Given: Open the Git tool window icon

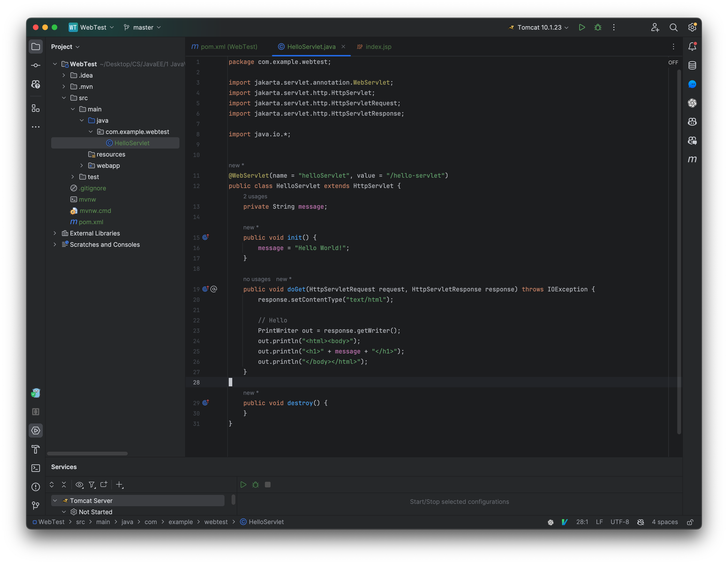Looking at the screenshot, I should tap(36, 506).
